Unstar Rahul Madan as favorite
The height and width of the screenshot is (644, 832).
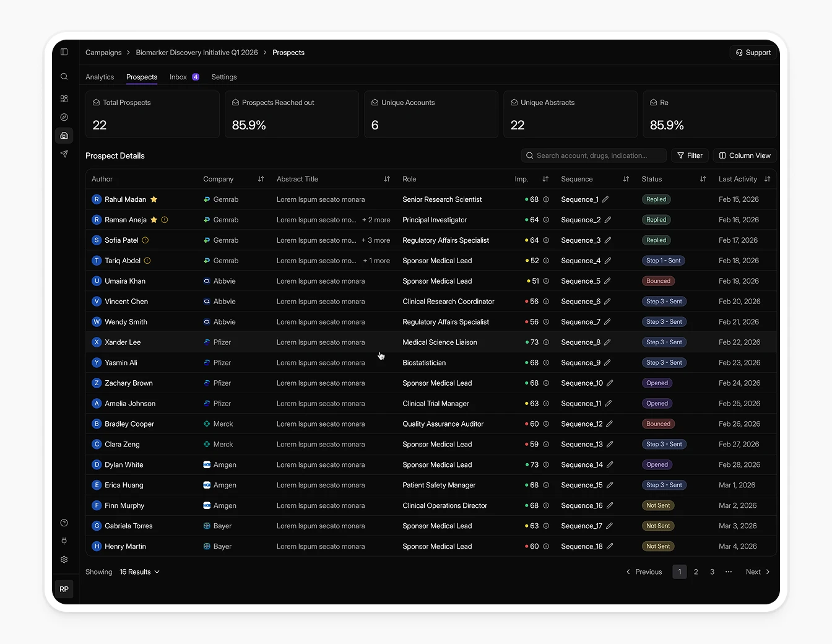tap(154, 199)
